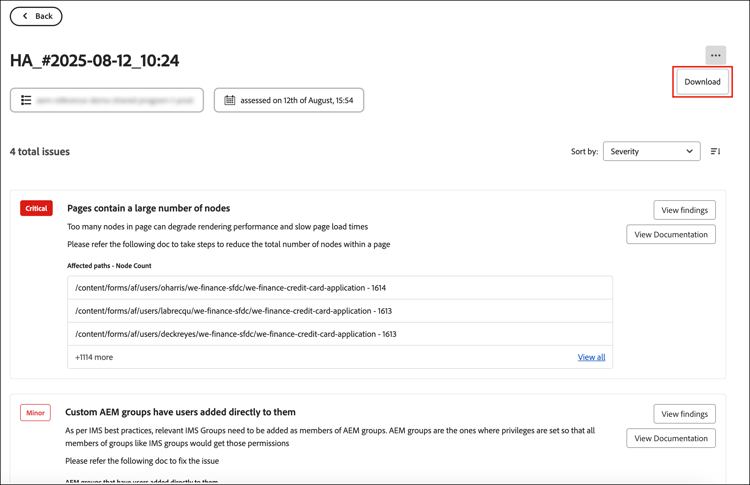750x485 pixels.
Task: View Documentation for the Critical issue
Action: coord(670,235)
